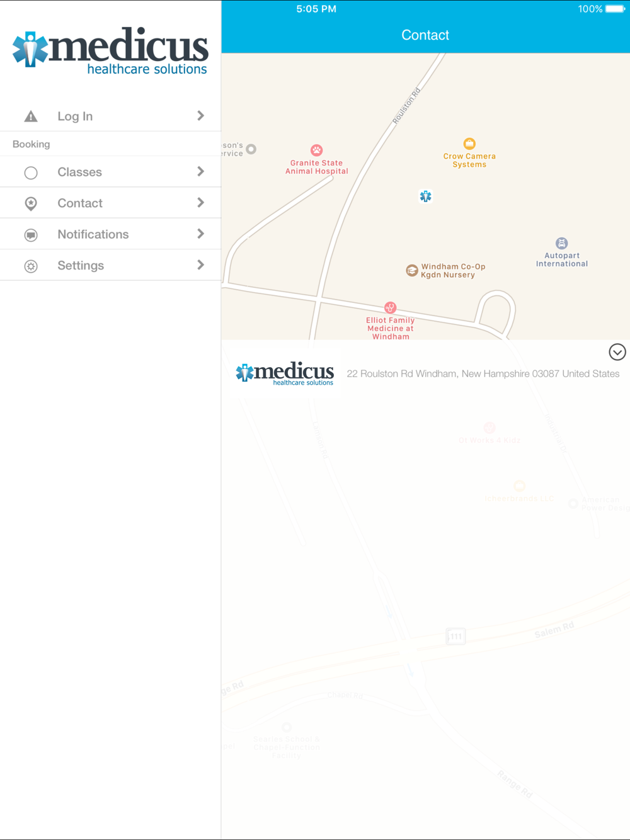Click the Contact location pin icon
This screenshot has width=630, height=840.
click(31, 203)
